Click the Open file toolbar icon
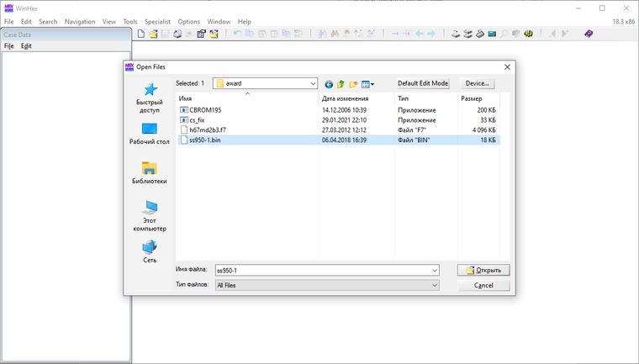This screenshot has width=639, height=364. click(153, 34)
